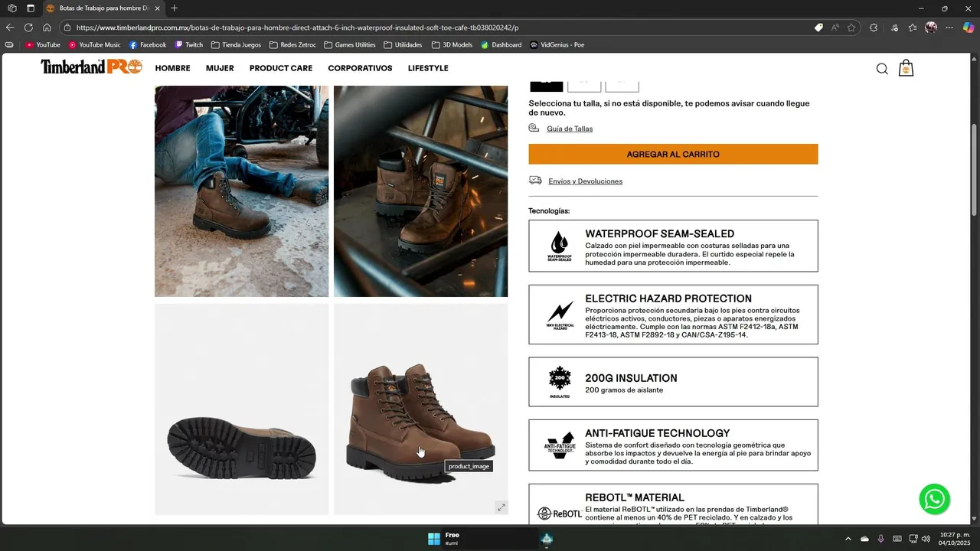Open the MUJER menu
Viewport: 980px width, 551px height.
[220, 69]
